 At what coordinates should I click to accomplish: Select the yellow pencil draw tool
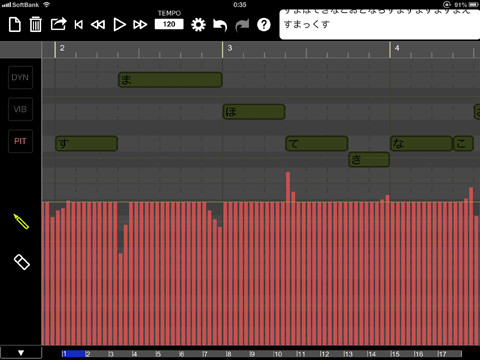(21, 221)
